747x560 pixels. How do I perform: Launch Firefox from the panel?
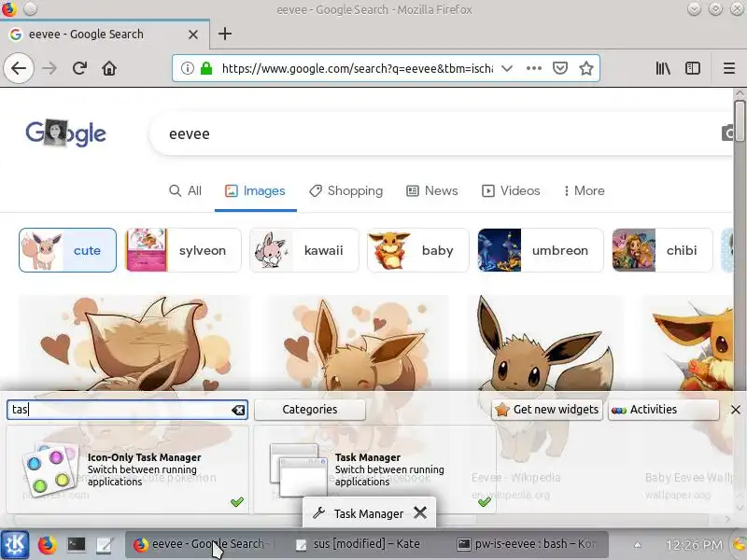click(x=48, y=545)
